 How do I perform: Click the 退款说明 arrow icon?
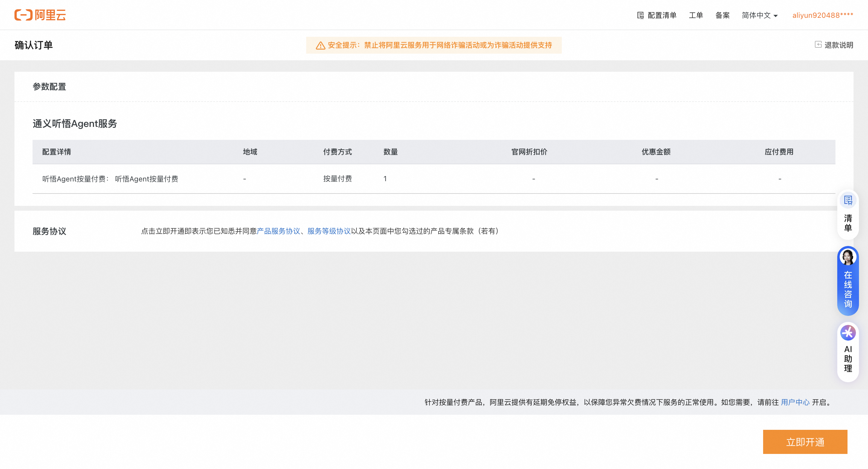(x=819, y=45)
